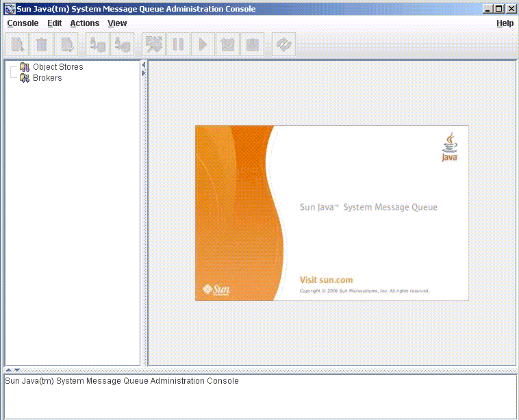
Task: Click the down arrow on the status pane divider
Action: 17,370
